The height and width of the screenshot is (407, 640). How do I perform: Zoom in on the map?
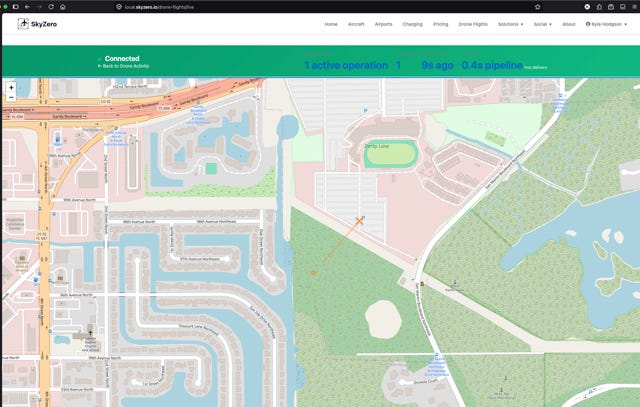11,87
